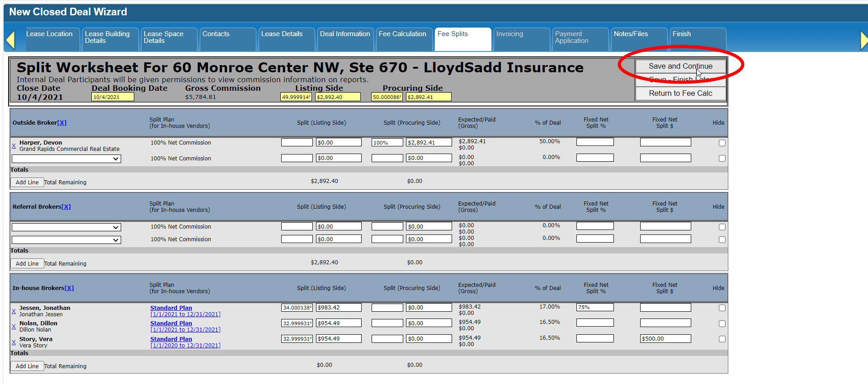The image size is (868, 384).
Task: Click the [X] beside In-house Brokers heading
Action: (69, 288)
